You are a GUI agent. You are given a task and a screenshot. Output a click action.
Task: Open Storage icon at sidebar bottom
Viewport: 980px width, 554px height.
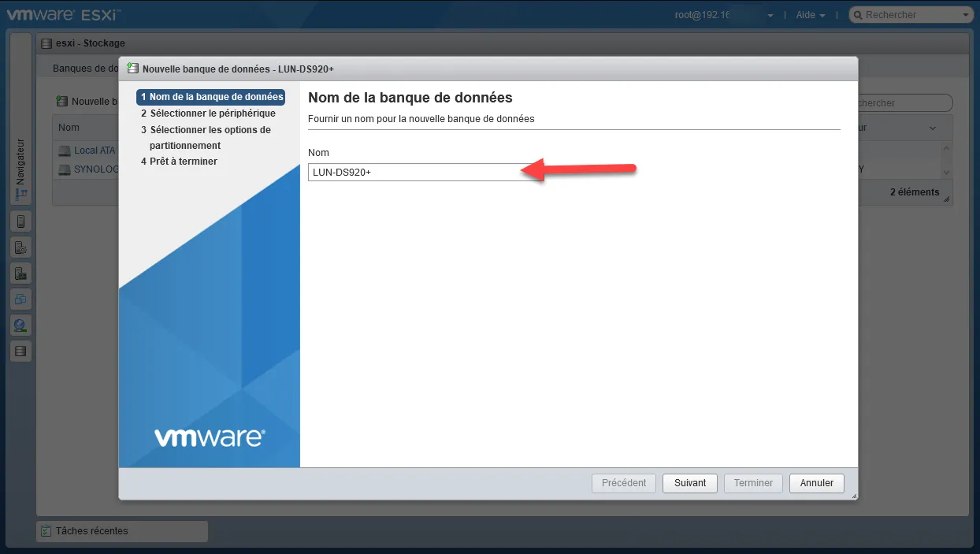21,351
